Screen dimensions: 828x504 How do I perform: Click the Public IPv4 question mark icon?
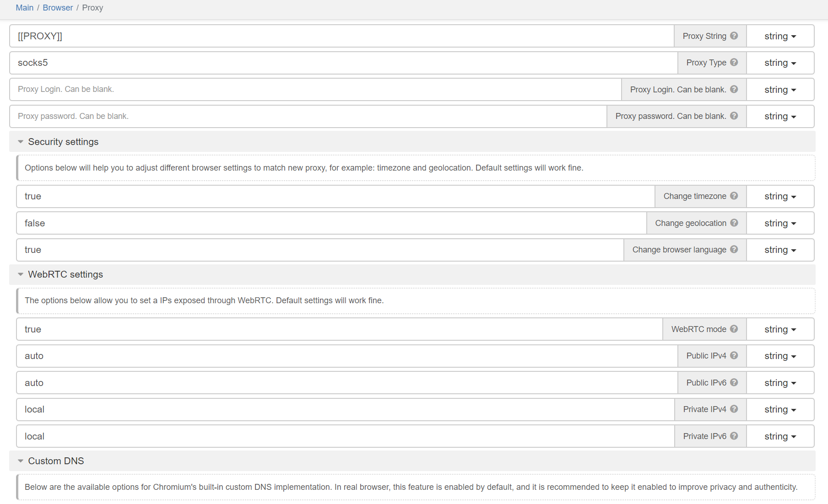pos(734,355)
